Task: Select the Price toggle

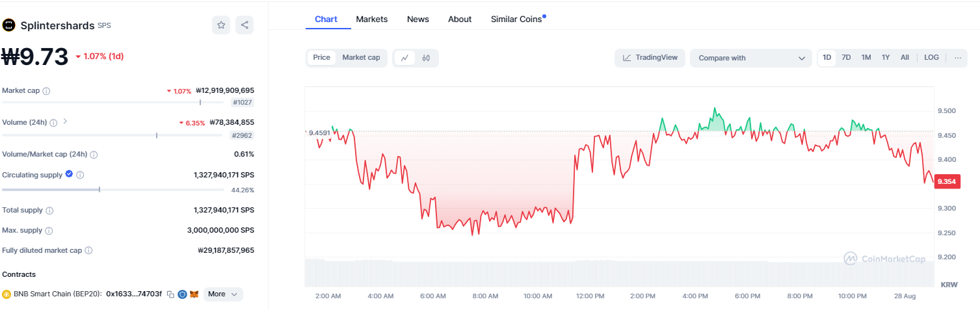Action: (321, 58)
